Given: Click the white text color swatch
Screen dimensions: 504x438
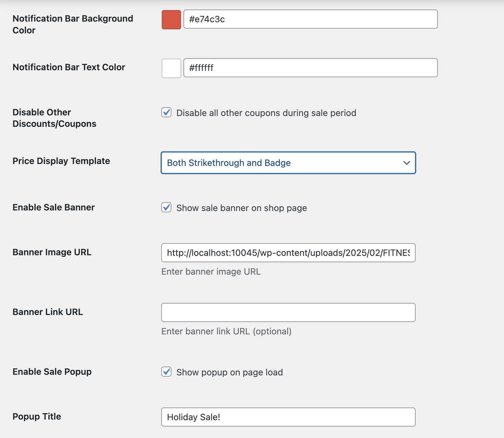Looking at the screenshot, I should coord(171,68).
